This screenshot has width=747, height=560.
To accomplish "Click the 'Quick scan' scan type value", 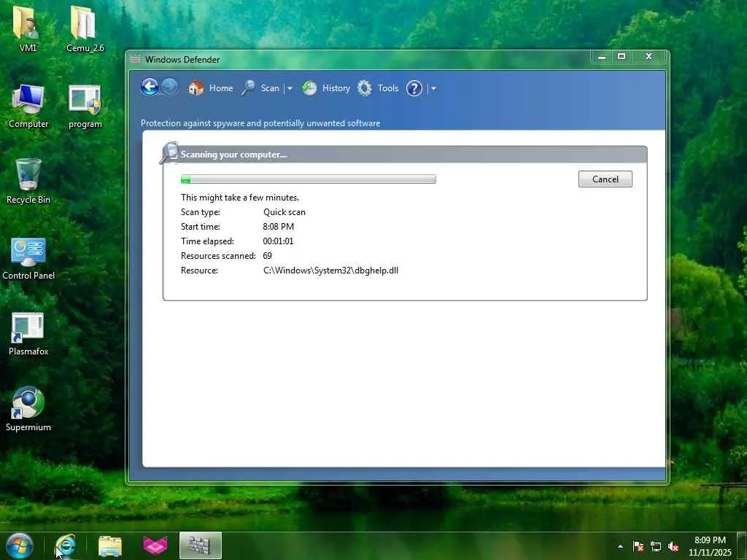I will 285,212.
